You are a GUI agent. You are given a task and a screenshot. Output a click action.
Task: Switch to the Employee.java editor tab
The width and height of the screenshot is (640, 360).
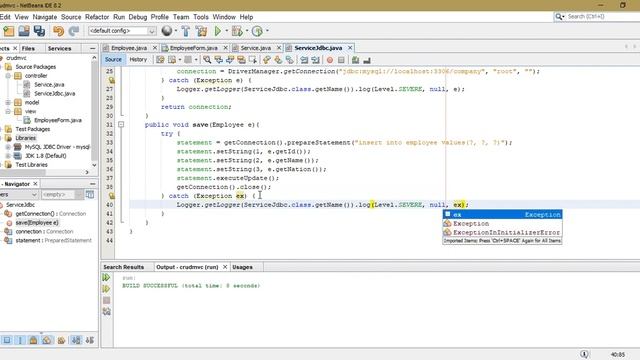click(x=129, y=48)
